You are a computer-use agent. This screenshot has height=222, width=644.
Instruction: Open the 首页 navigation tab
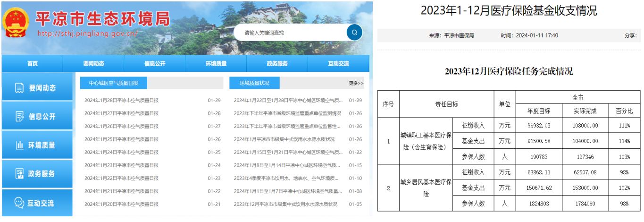[x=33, y=64]
